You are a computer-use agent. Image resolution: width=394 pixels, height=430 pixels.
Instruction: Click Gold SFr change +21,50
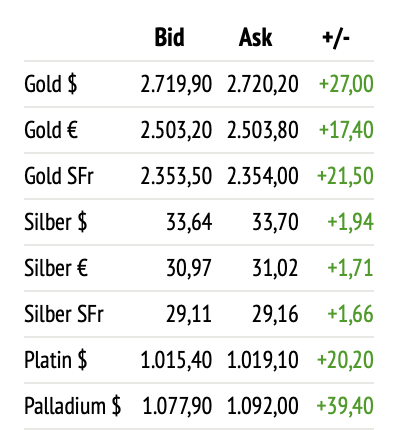345,176
